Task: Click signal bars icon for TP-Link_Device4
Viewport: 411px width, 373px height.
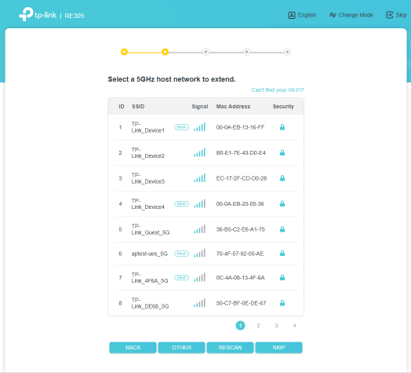Action: [x=200, y=203]
